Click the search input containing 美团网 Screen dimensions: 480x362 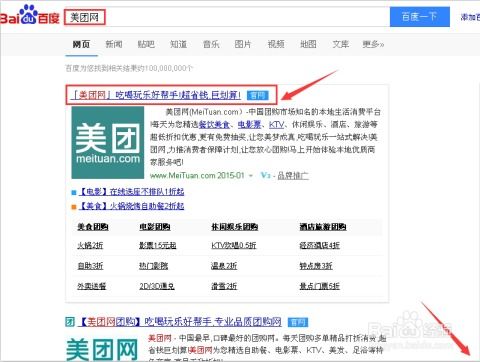(x=227, y=17)
